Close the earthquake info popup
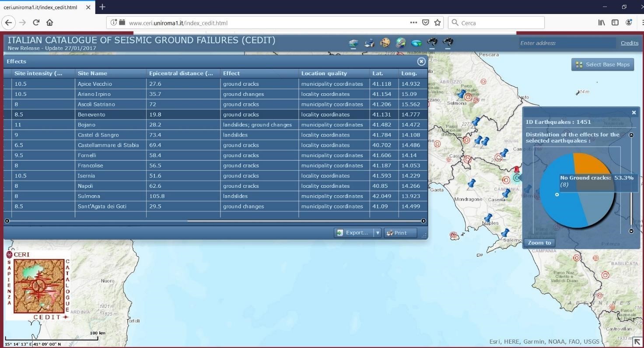Image resolution: width=644 pixels, height=348 pixels. [634, 112]
